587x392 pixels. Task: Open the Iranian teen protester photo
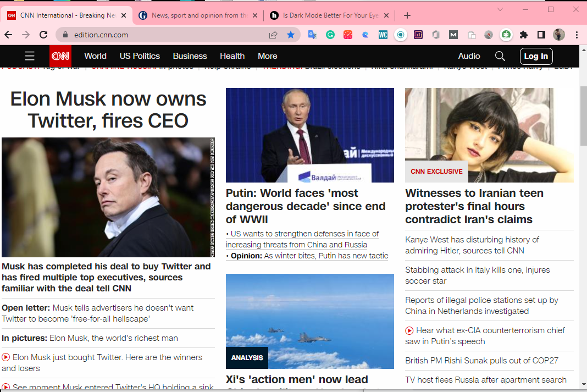489,135
